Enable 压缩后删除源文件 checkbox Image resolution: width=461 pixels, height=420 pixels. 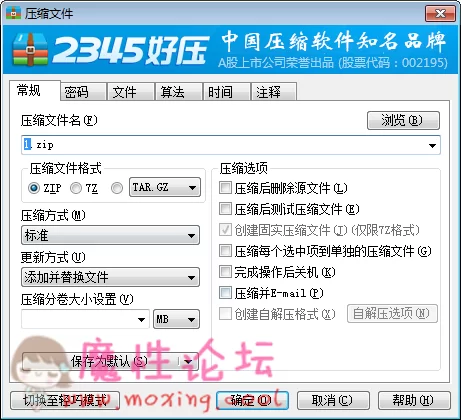(225, 188)
